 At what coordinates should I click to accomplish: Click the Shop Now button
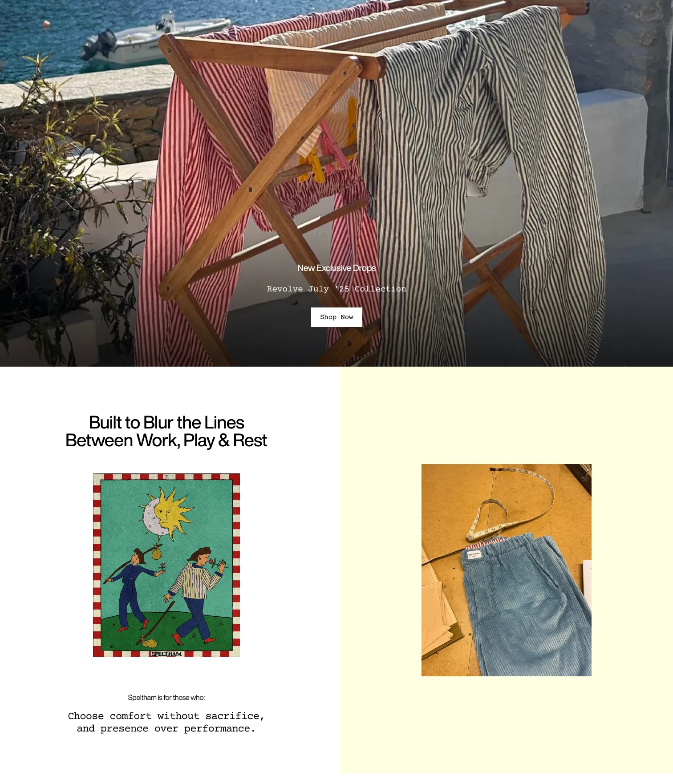(x=336, y=317)
